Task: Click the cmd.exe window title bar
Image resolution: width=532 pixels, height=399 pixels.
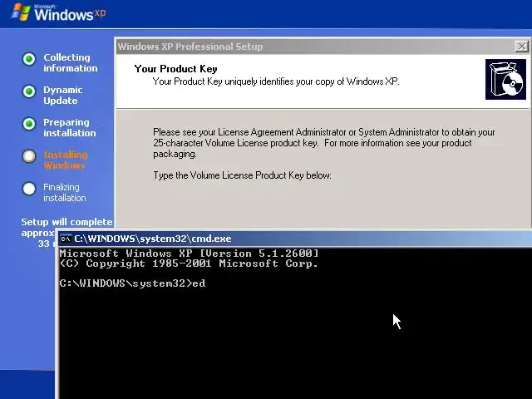Action: coord(295,239)
